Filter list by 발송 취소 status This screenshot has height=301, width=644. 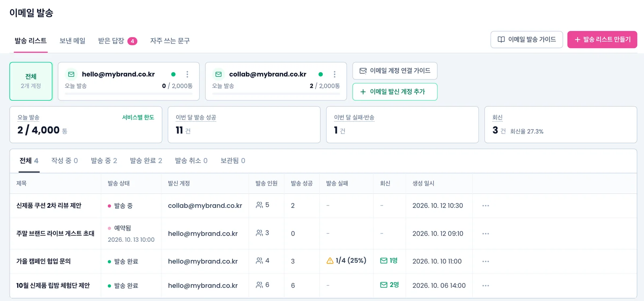pyautogui.click(x=191, y=160)
